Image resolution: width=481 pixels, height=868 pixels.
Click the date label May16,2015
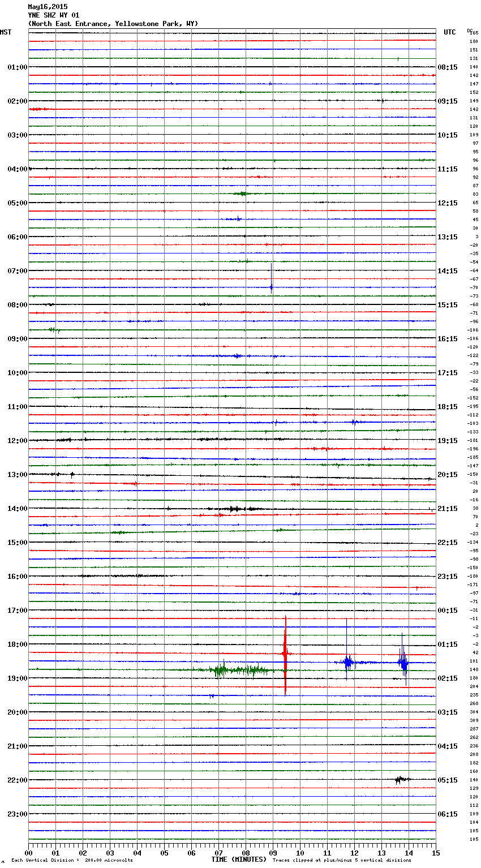[48, 7]
